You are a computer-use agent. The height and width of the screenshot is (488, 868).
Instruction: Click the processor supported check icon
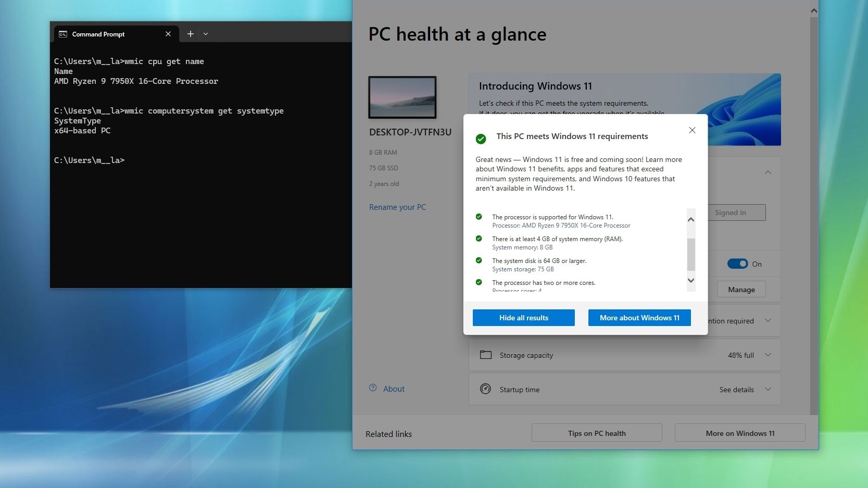[479, 217]
